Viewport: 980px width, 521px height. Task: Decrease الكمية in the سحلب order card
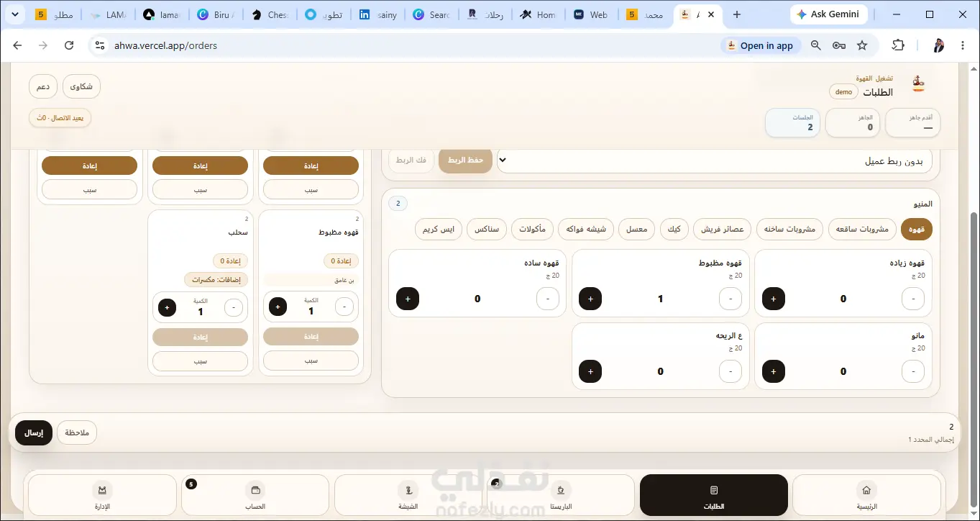click(x=234, y=307)
